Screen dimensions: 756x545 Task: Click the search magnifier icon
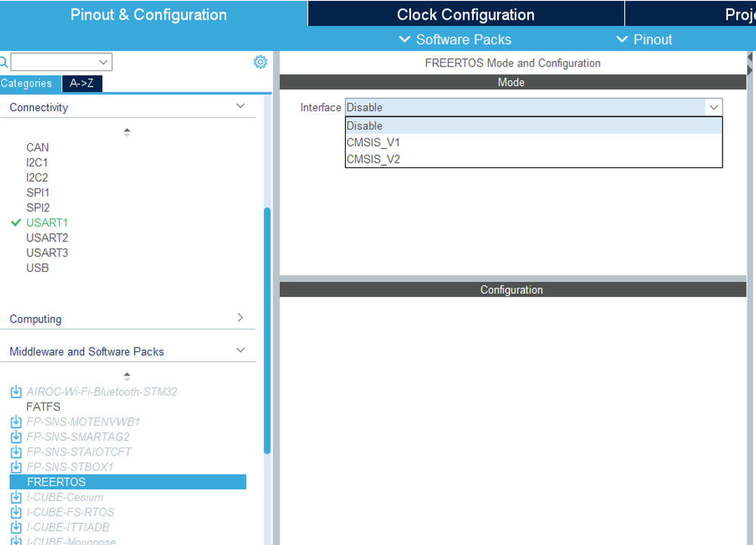point(3,62)
